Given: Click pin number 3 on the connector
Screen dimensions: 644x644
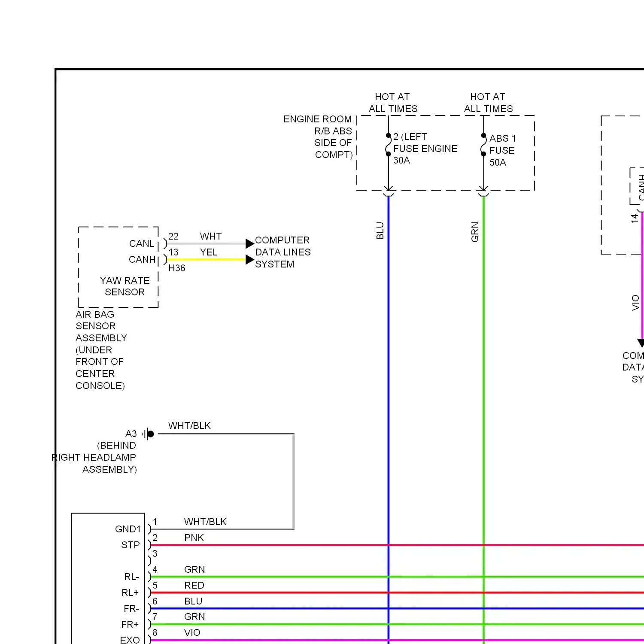Looking at the screenshot, I should pyautogui.click(x=155, y=554).
